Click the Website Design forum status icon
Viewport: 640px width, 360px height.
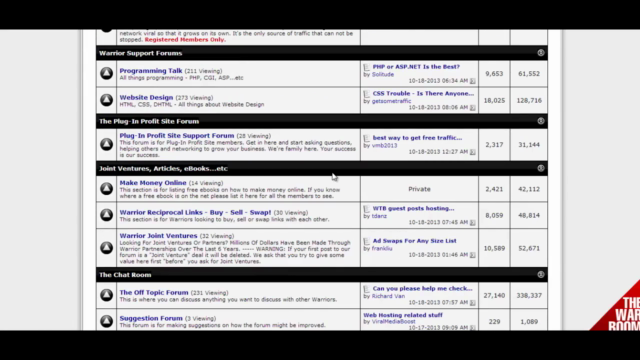pyautogui.click(x=107, y=100)
